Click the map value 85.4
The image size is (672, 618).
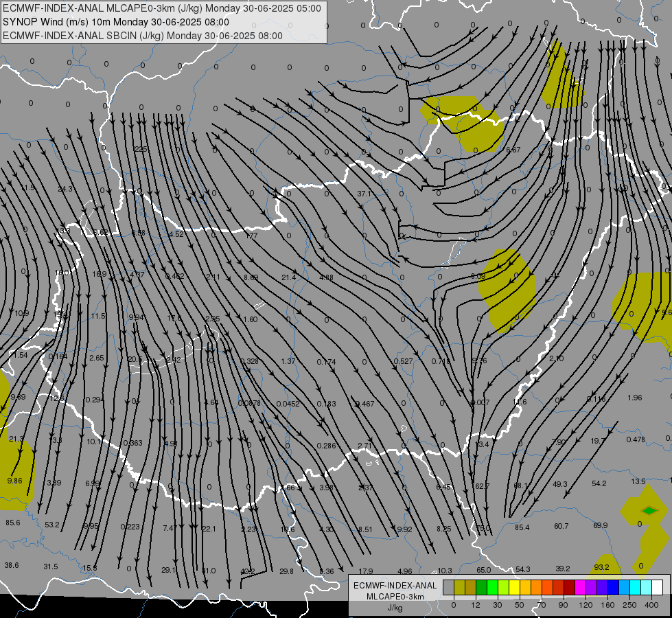click(522, 527)
